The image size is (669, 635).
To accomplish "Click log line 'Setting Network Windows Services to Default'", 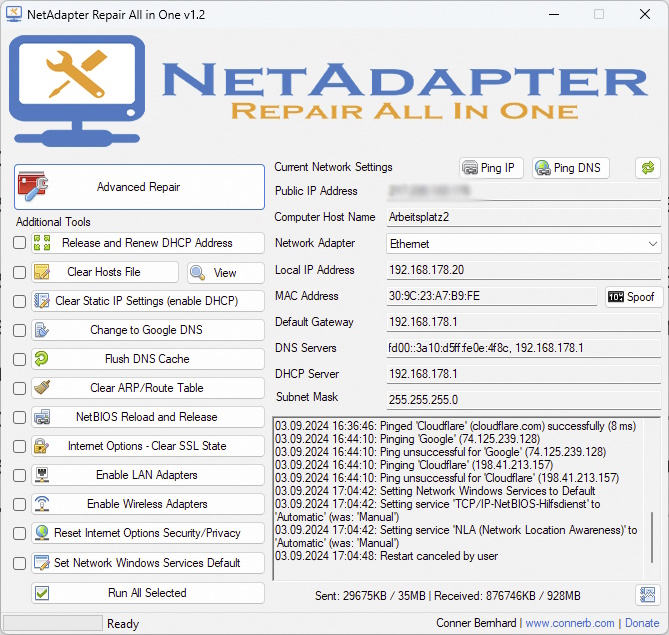I will (435, 491).
